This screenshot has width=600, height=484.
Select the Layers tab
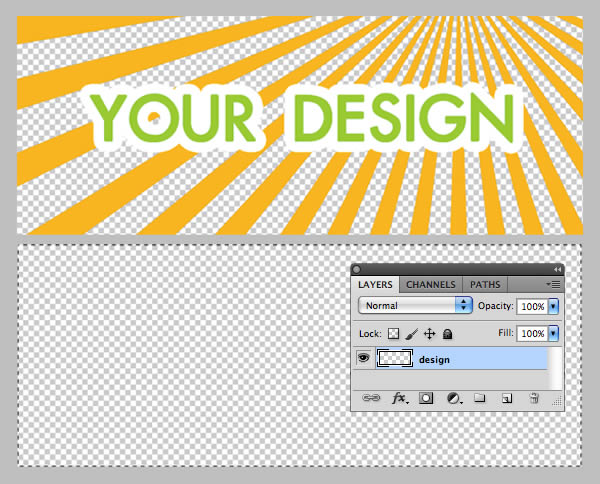pyautogui.click(x=375, y=285)
